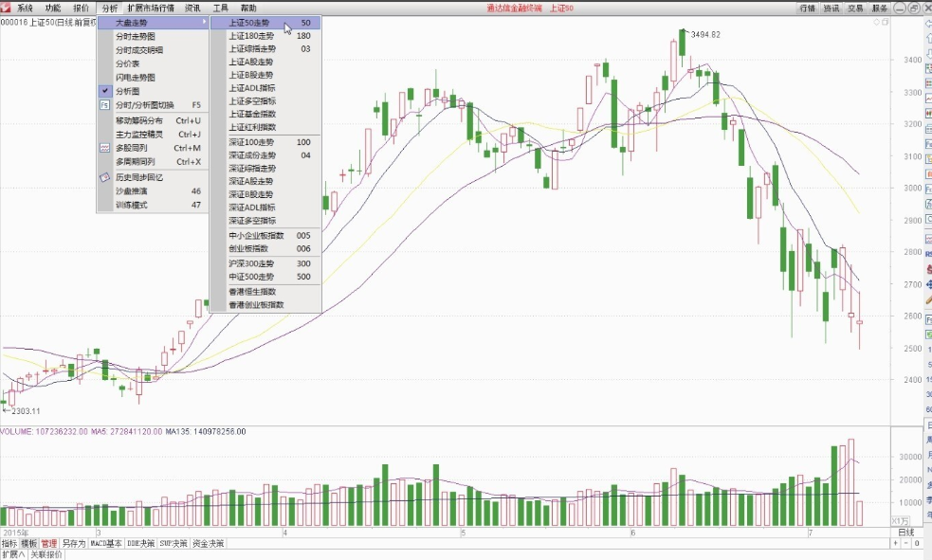Expand the 大盘走势 submenu
Screen dimensions: 932x560
[x=154, y=23]
